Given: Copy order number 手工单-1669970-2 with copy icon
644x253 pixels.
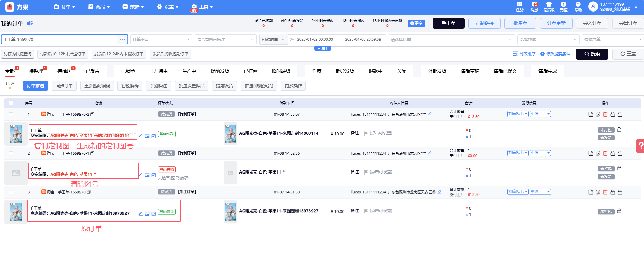Looking at the screenshot, I should tap(92, 114).
